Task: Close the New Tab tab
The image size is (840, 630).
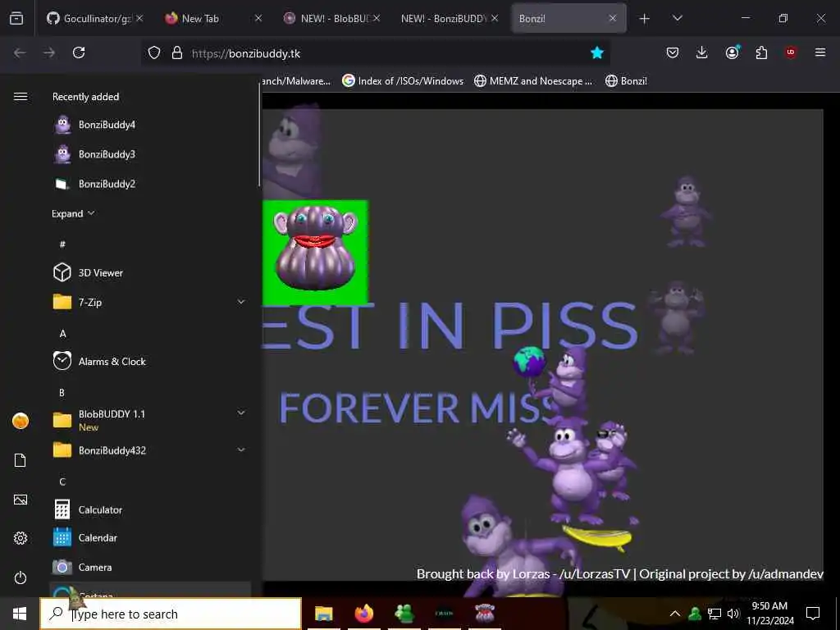Action: (x=258, y=18)
